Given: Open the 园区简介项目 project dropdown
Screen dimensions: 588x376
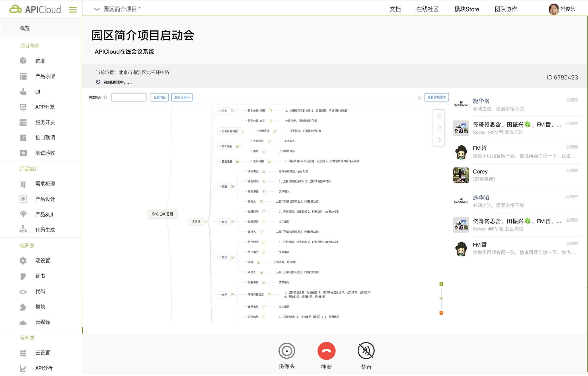Looking at the screenshot, I should point(97,9).
